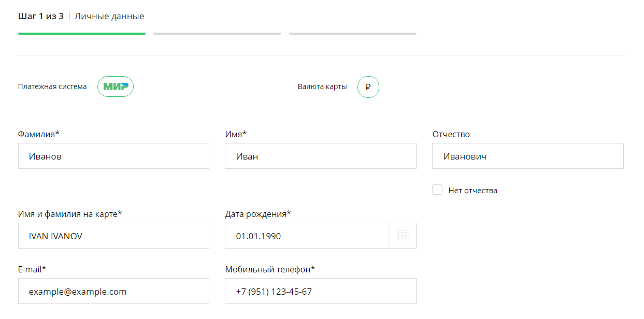The image size is (644, 319).
Task: Jump to the second step progress segment
Action: pos(217,34)
